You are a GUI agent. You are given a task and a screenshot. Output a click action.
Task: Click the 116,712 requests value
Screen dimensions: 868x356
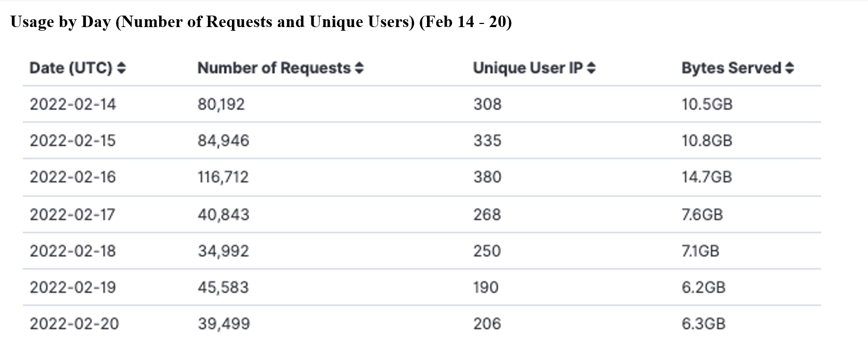(223, 177)
